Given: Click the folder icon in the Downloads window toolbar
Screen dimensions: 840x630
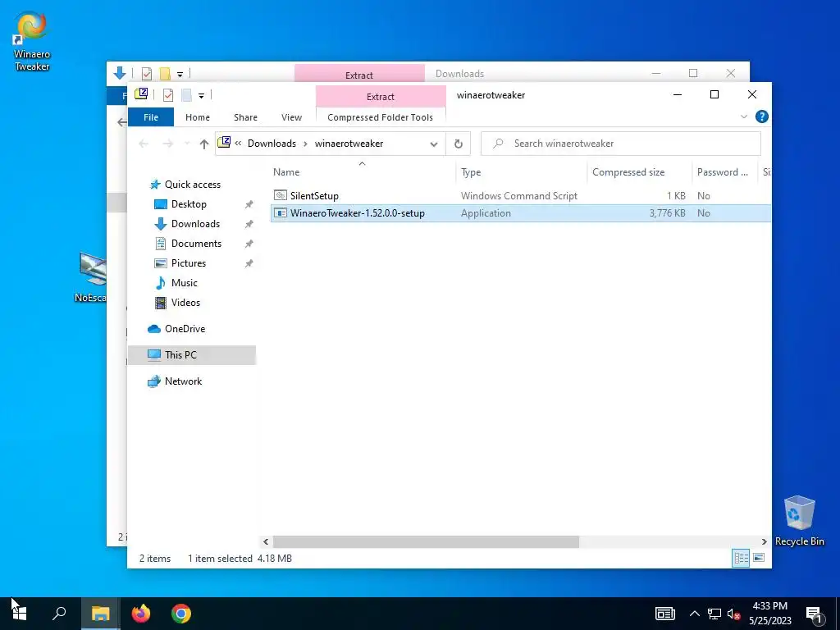Looking at the screenshot, I should click(165, 73).
